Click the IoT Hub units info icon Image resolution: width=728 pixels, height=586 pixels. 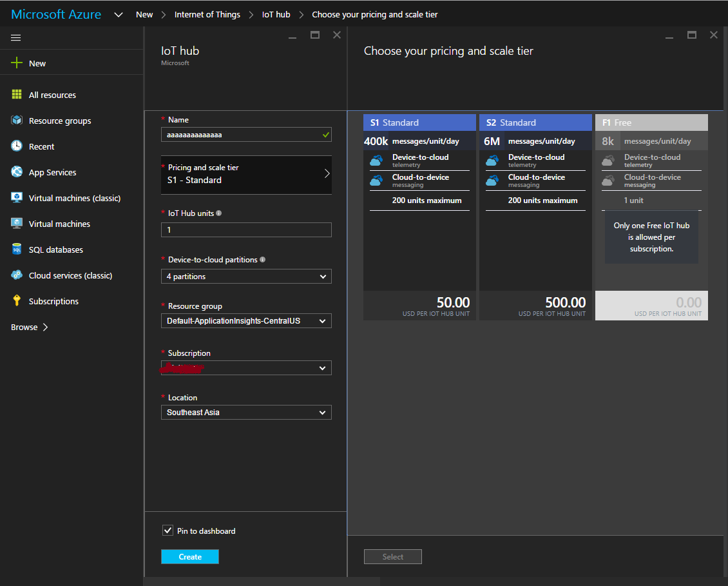(218, 213)
